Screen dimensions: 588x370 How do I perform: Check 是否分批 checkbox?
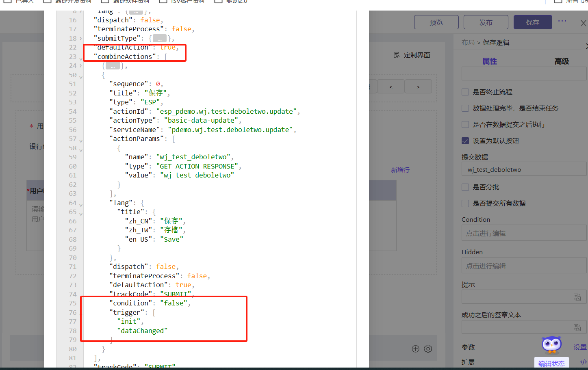pos(465,187)
